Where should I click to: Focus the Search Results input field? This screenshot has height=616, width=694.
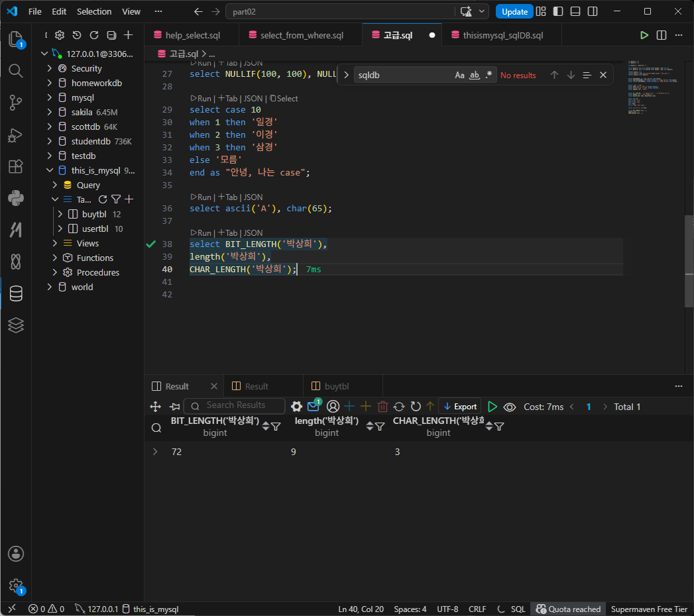[235, 405]
